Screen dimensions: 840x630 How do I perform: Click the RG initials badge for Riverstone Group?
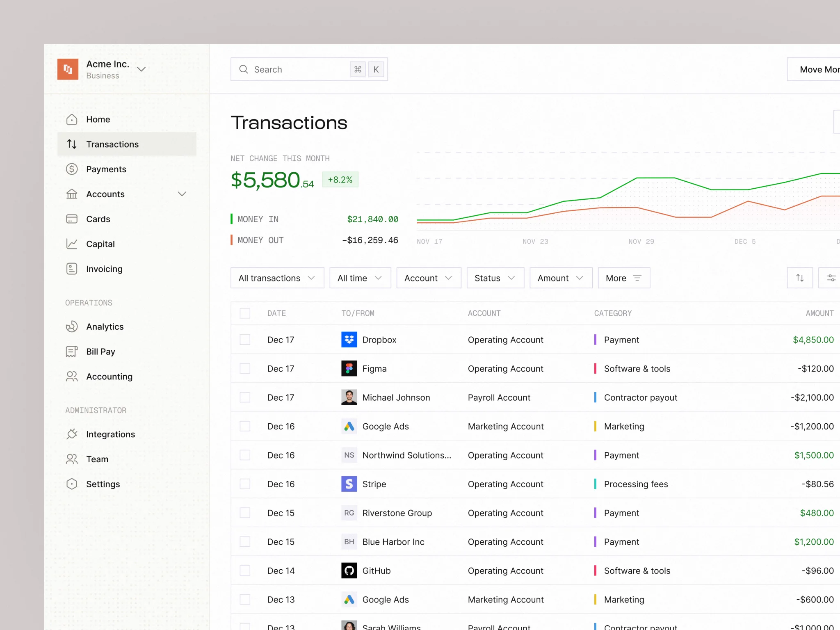349,513
